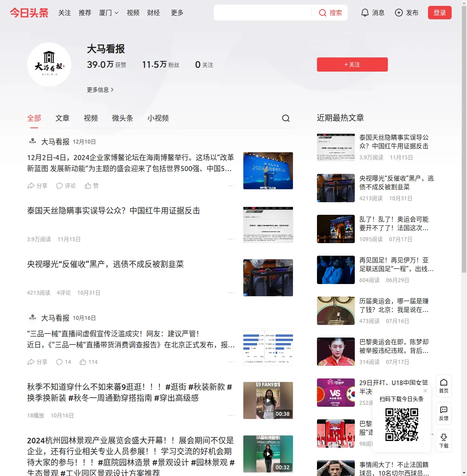Click the 4评论 count on 央视曝光 article
Viewport: 467px width, 476px height.
(x=64, y=293)
